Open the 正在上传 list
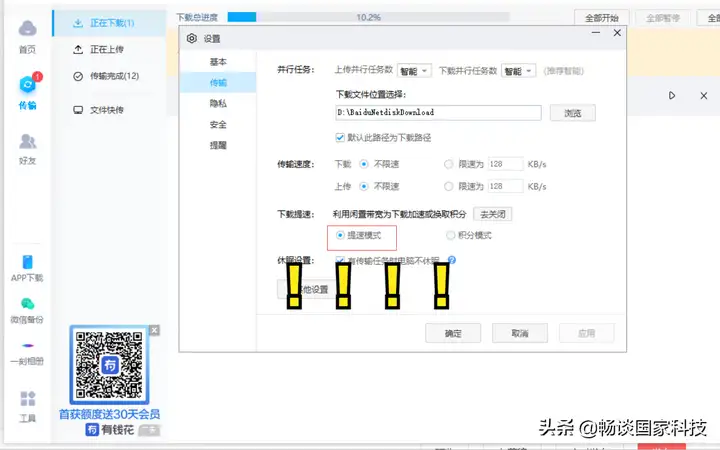720x450 pixels. pyautogui.click(x=109, y=49)
